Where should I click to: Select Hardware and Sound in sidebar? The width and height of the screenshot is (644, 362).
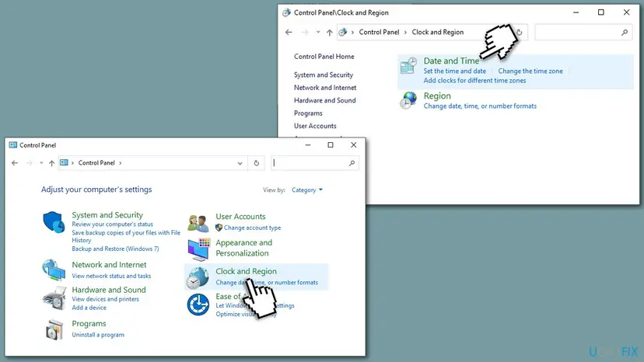[x=324, y=100]
